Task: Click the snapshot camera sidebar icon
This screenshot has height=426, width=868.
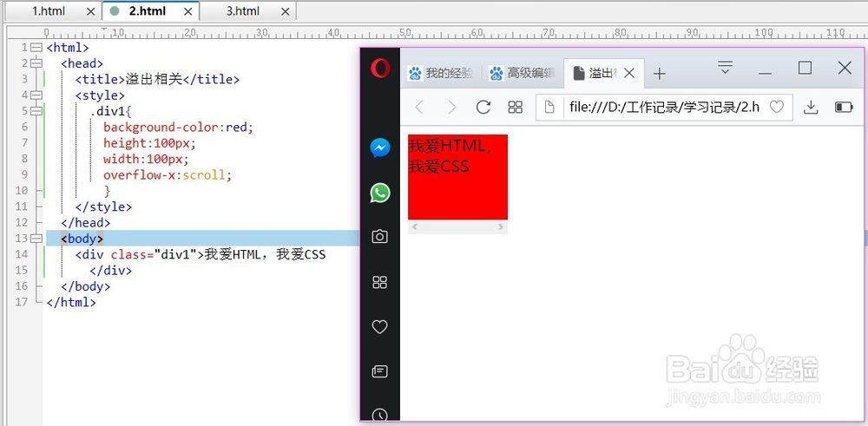Action: pyautogui.click(x=380, y=237)
